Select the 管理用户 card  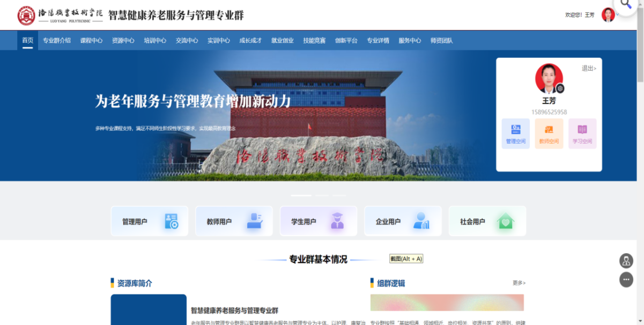149,221
